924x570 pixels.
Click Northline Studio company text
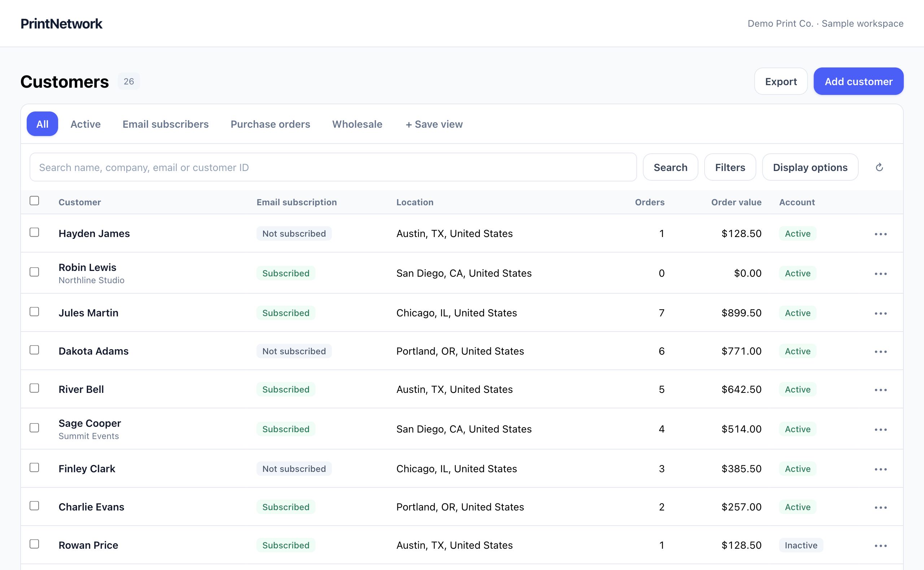[91, 280]
